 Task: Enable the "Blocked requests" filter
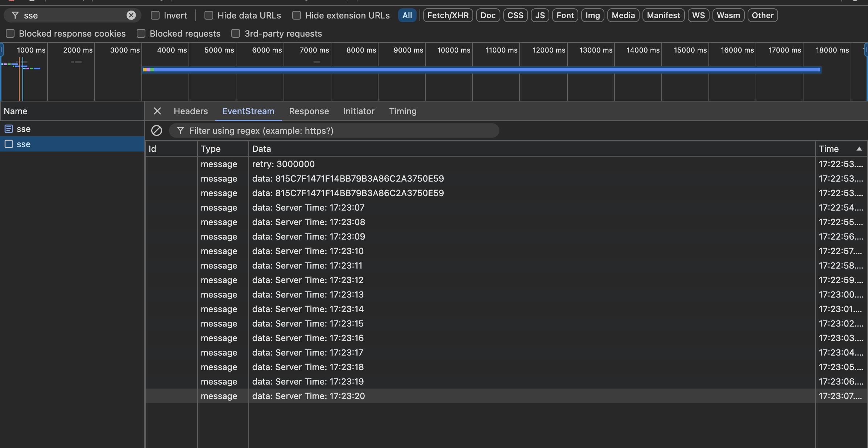pyautogui.click(x=141, y=33)
